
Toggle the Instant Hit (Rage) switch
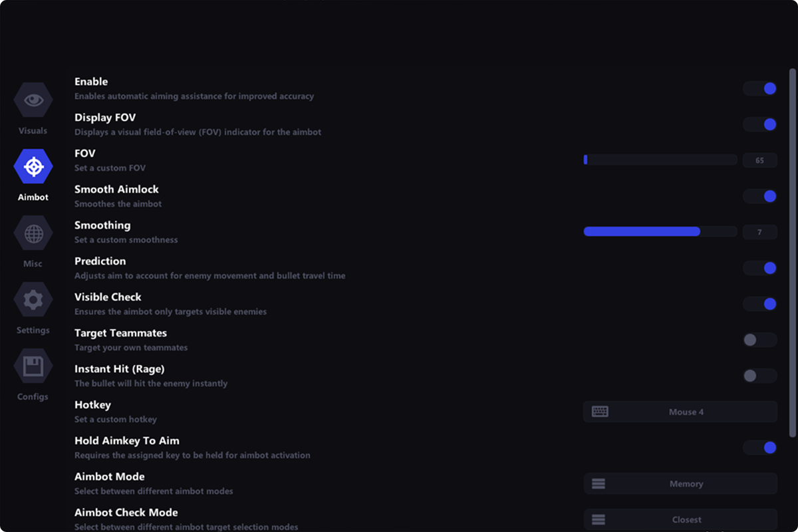760,376
